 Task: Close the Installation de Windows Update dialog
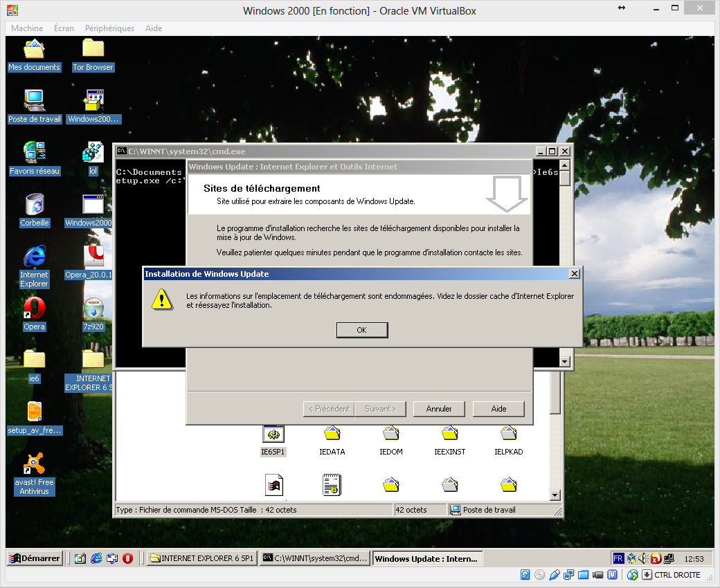point(574,274)
